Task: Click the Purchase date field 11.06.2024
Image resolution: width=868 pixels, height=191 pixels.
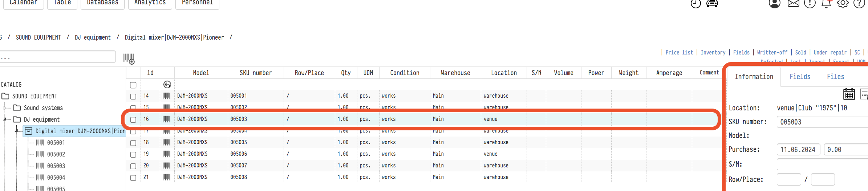Action: pyautogui.click(x=798, y=150)
